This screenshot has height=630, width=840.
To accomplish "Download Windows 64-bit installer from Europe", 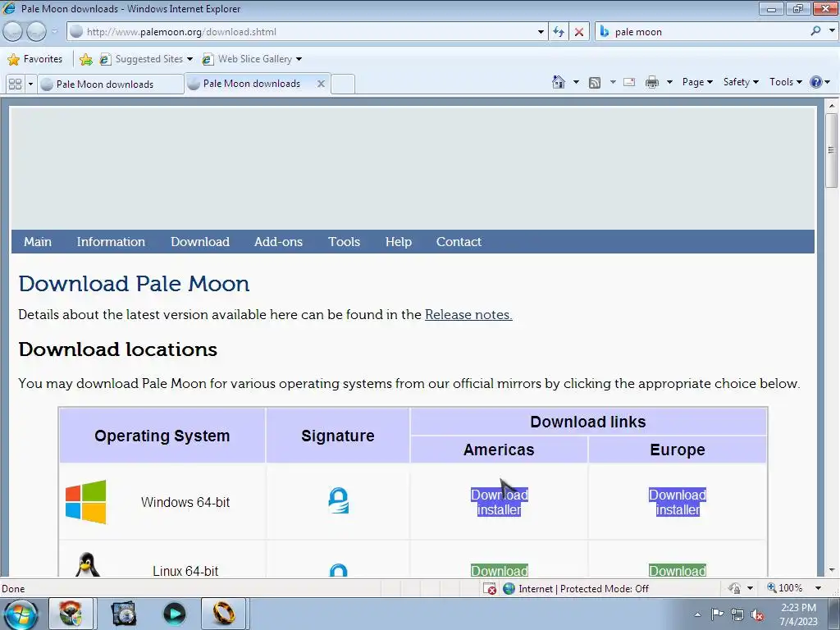I will pyautogui.click(x=677, y=502).
